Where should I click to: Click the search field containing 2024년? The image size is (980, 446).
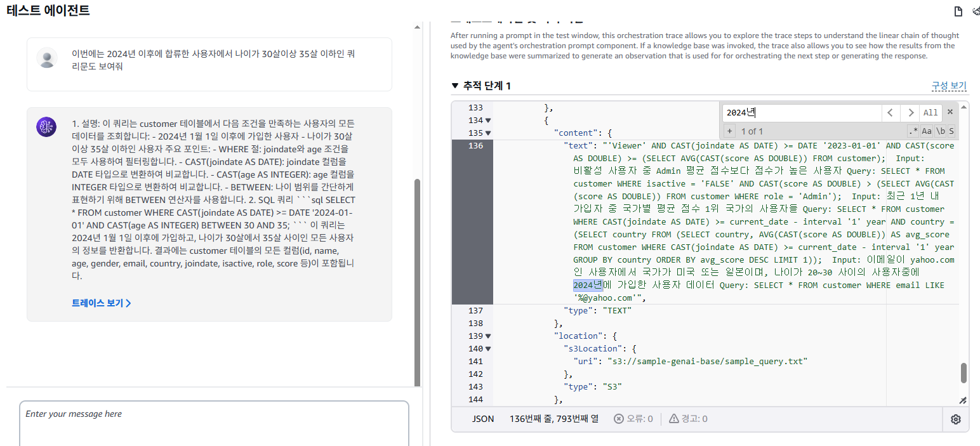pyautogui.click(x=802, y=112)
